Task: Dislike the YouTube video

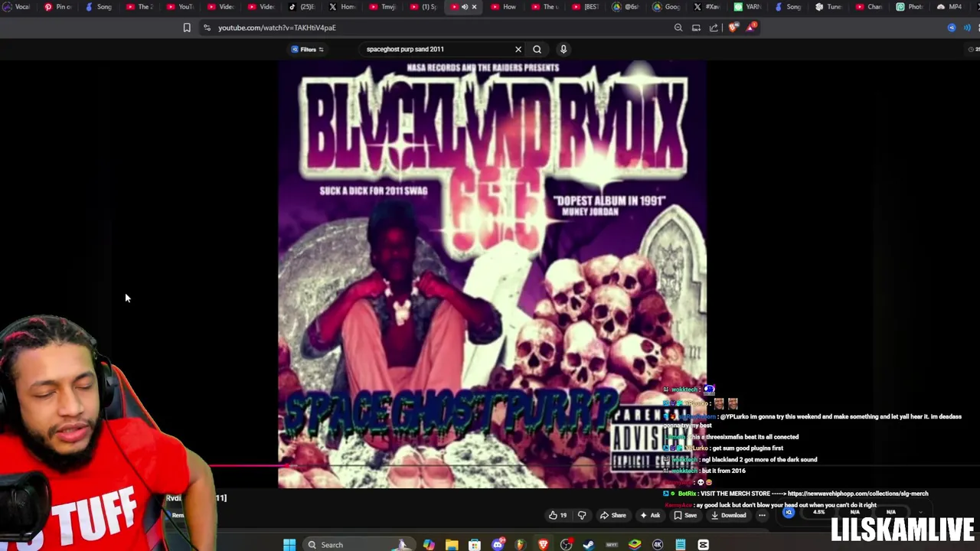Action: (x=582, y=515)
